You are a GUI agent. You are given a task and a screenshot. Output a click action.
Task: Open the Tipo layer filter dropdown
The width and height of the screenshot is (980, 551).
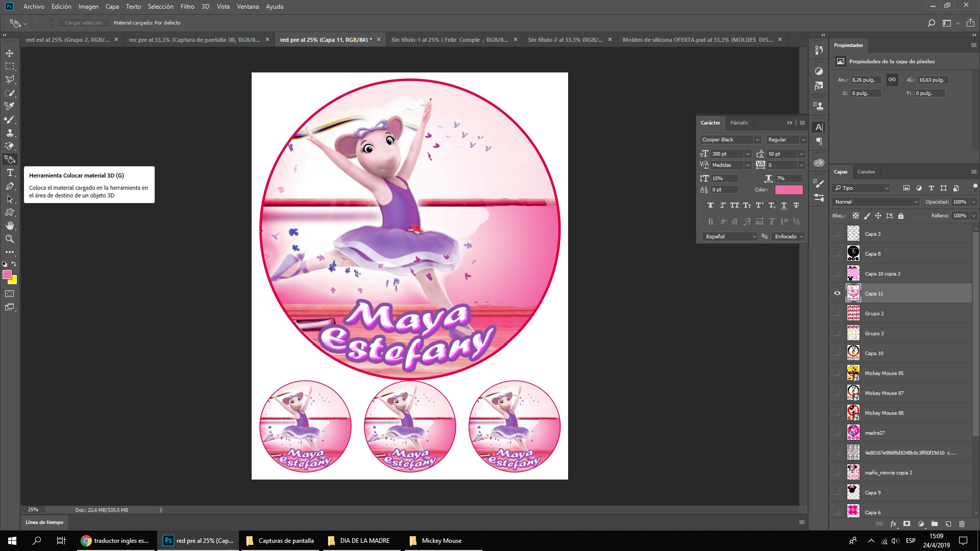(861, 188)
